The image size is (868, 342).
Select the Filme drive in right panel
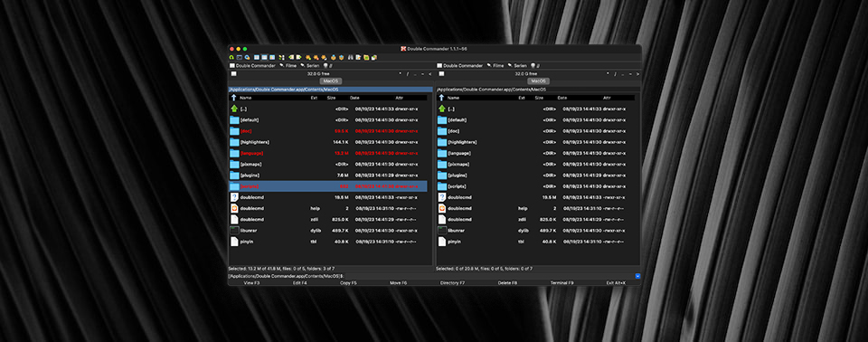click(495, 65)
